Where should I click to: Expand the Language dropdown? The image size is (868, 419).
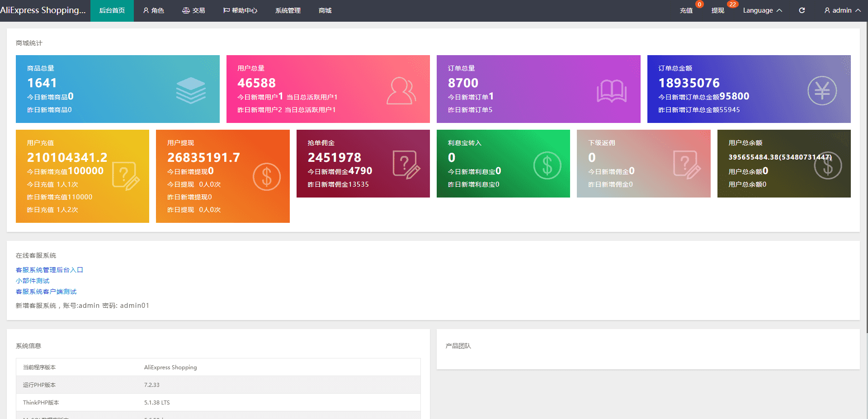pyautogui.click(x=762, y=10)
